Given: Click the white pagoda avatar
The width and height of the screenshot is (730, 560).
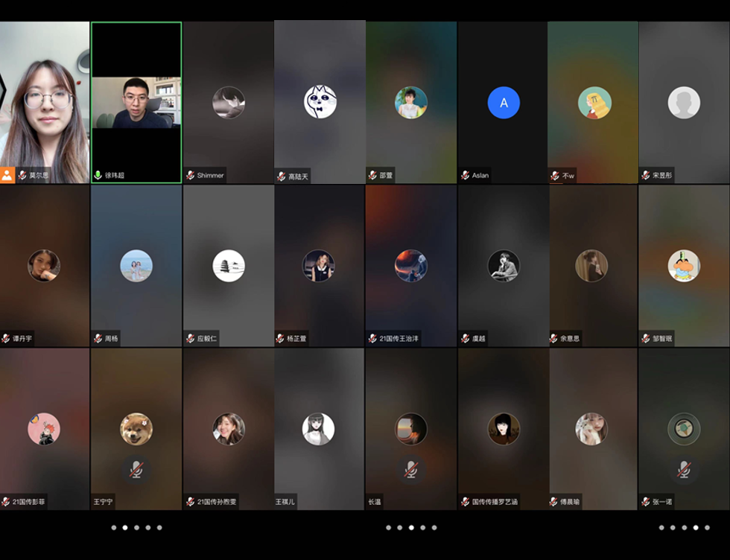Looking at the screenshot, I should click(x=229, y=266).
